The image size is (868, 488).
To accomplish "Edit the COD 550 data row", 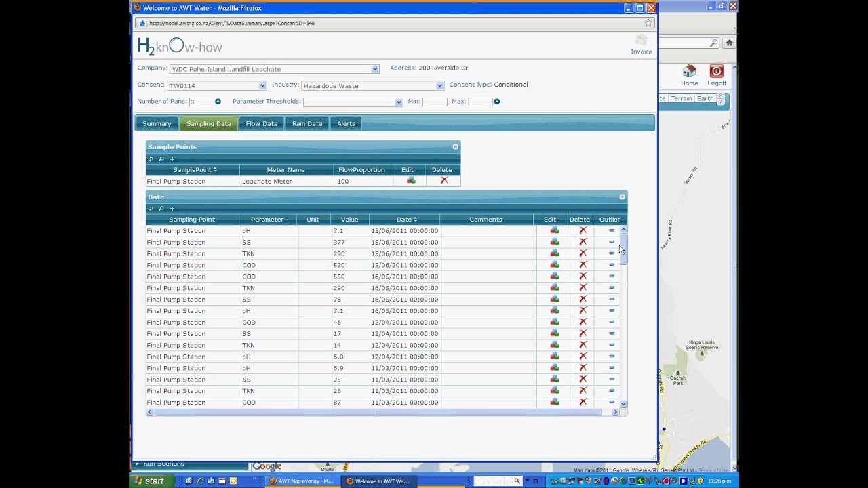I will click(x=555, y=277).
